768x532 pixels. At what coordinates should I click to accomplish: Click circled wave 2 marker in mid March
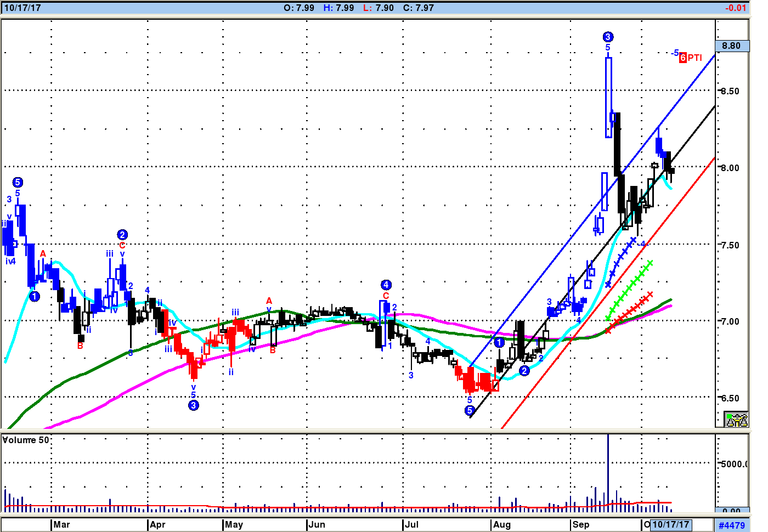122,235
